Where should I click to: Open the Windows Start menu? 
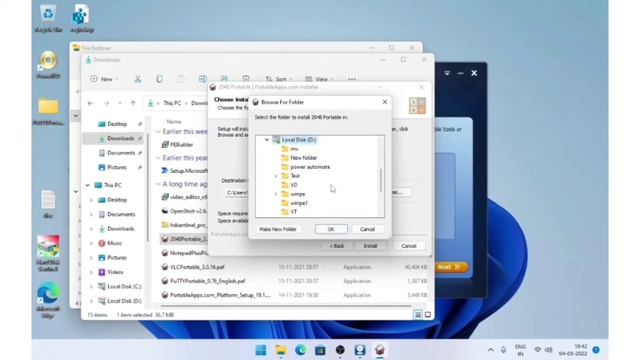[x=261, y=350]
